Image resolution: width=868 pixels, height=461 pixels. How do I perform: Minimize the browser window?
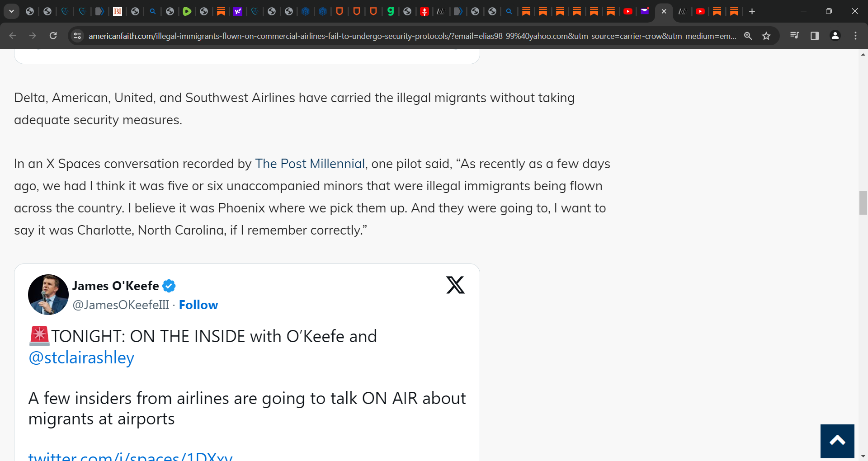click(803, 11)
